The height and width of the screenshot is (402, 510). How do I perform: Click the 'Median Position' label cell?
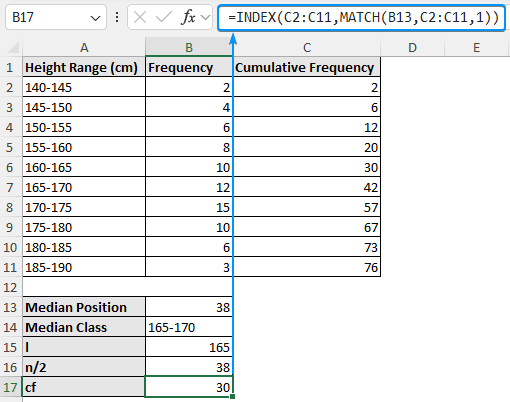(84, 307)
